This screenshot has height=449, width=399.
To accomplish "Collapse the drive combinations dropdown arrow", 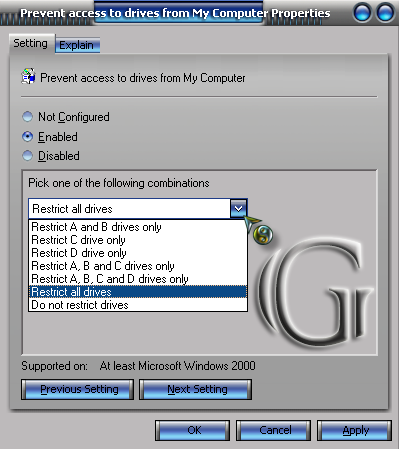I will pos(238,209).
